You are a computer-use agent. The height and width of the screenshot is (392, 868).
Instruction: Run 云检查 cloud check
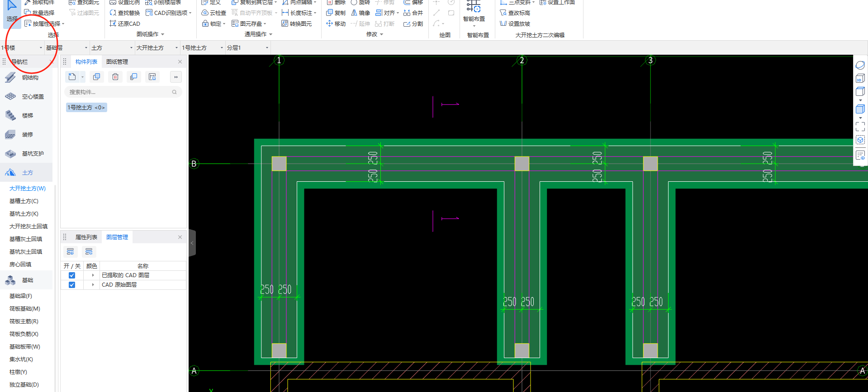pyautogui.click(x=213, y=13)
